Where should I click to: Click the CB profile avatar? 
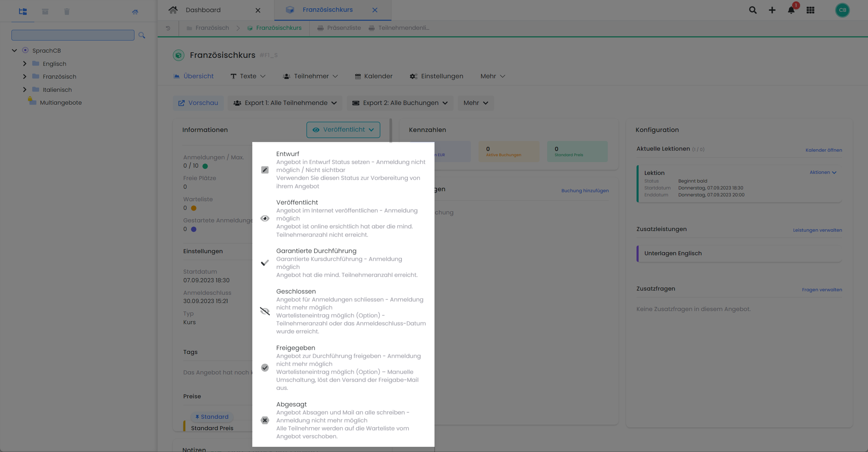(x=843, y=10)
